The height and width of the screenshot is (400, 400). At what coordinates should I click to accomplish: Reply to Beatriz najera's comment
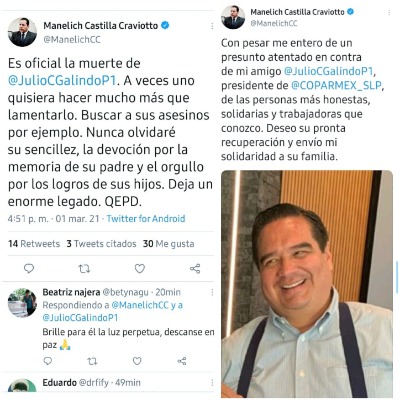48,361
